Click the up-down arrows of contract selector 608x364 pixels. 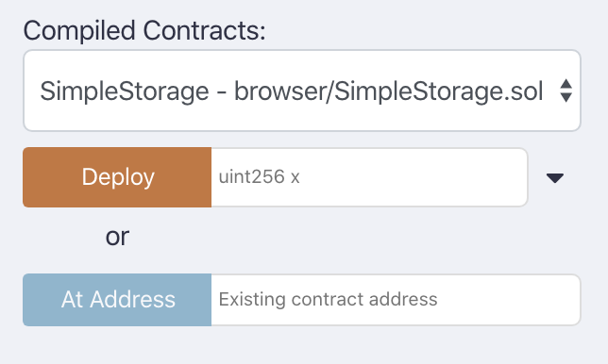(x=566, y=91)
